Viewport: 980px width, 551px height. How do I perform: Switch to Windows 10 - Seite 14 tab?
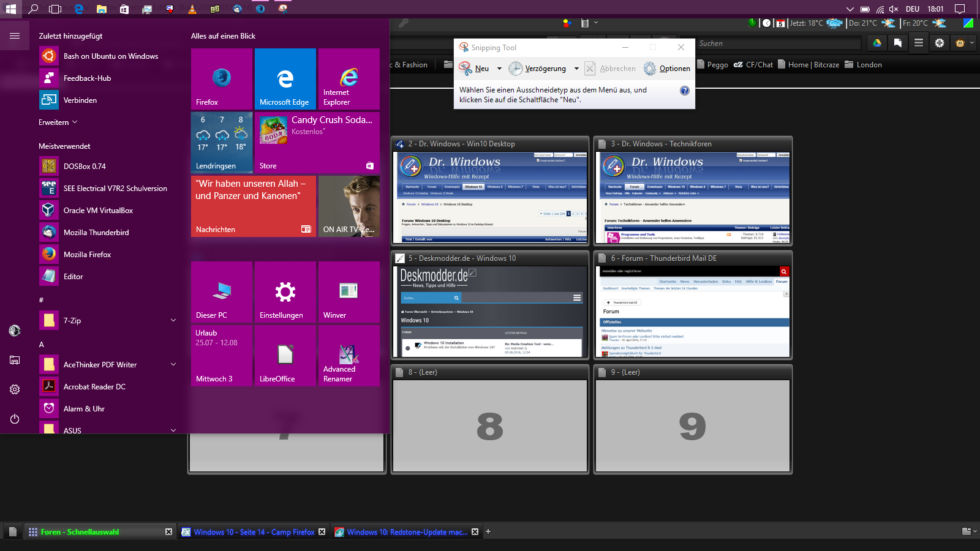point(254,532)
